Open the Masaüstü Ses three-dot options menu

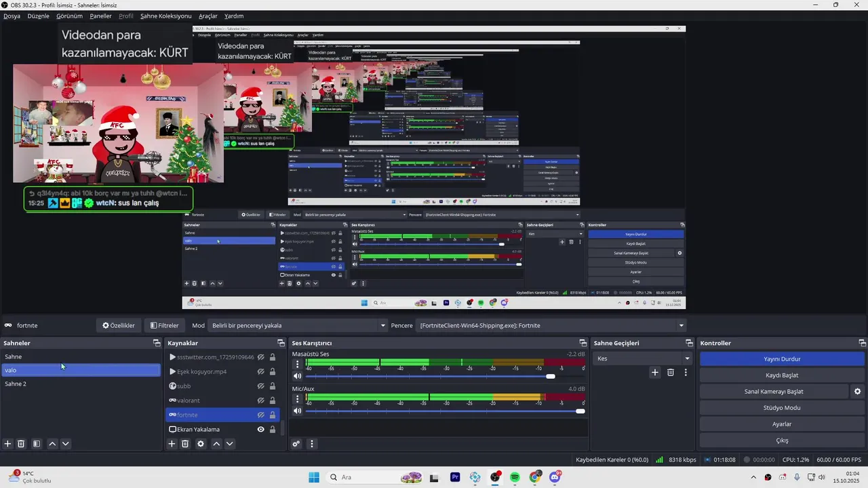(297, 364)
